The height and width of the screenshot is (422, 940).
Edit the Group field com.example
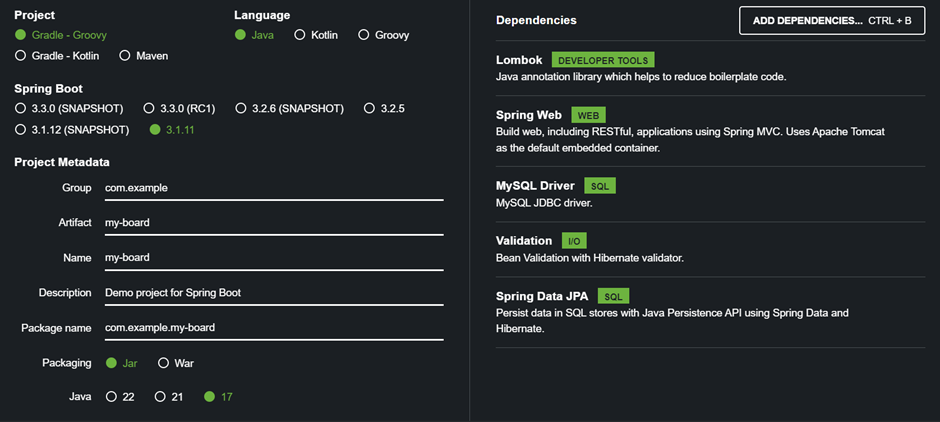point(274,188)
